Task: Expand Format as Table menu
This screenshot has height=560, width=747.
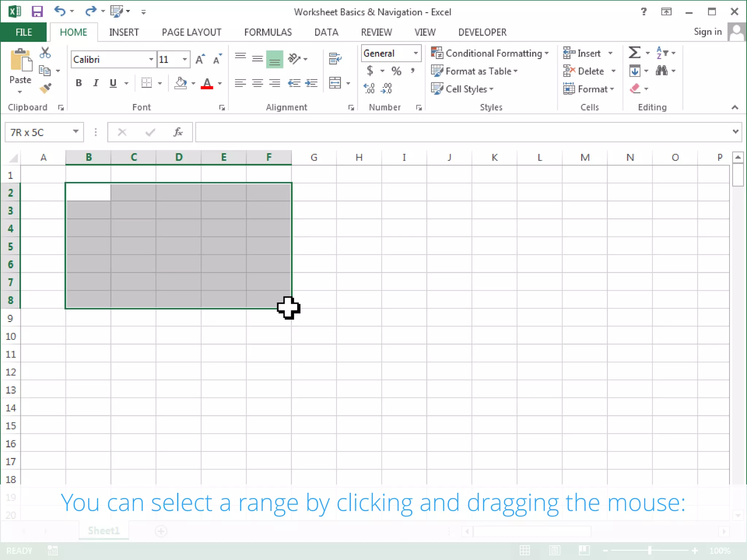Action: click(475, 71)
